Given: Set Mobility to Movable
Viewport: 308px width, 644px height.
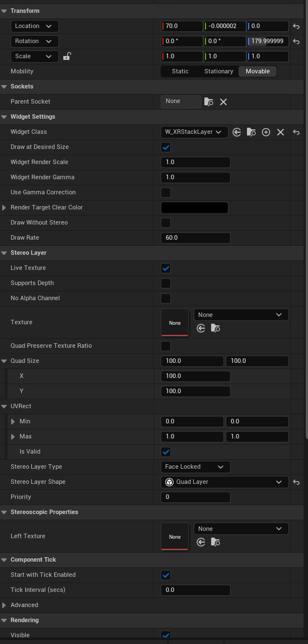Looking at the screenshot, I should point(258,72).
